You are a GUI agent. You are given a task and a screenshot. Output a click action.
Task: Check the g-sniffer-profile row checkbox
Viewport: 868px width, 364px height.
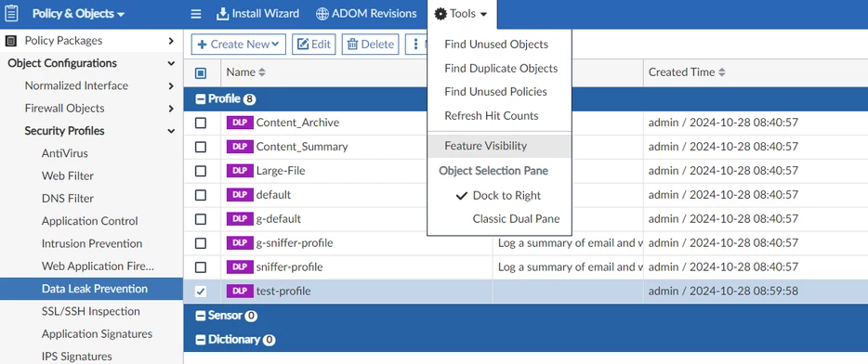pyautogui.click(x=201, y=243)
